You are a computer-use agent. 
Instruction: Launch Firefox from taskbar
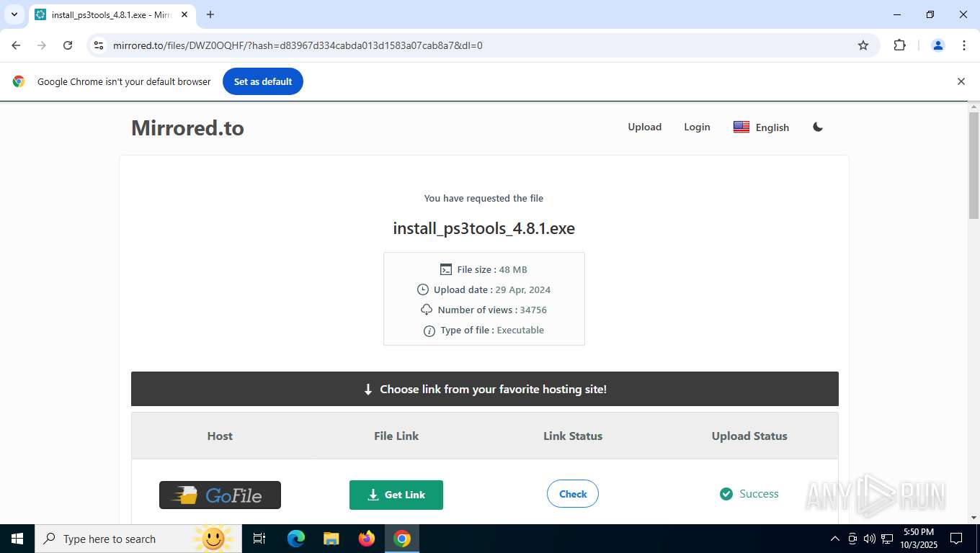point(367,539)
